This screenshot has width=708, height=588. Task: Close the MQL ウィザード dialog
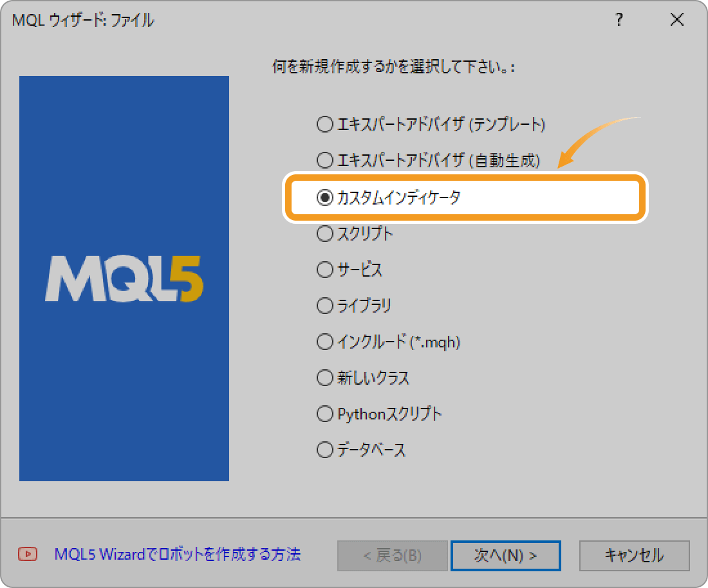[x=677, y=19]
